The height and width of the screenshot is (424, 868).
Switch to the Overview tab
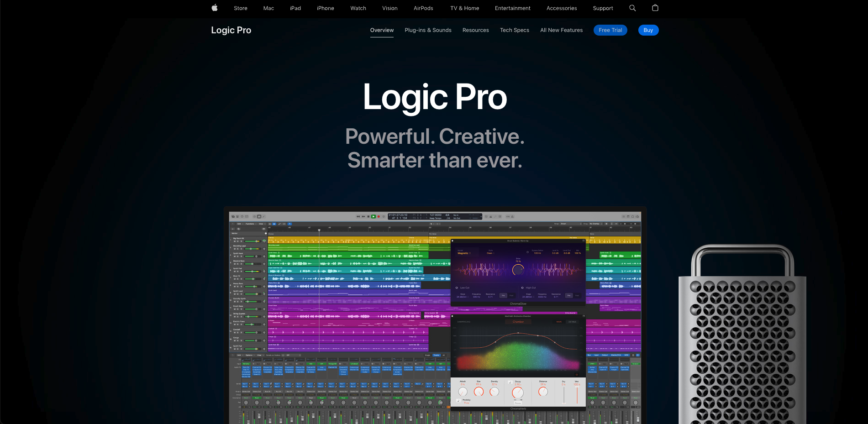point(382,30)
